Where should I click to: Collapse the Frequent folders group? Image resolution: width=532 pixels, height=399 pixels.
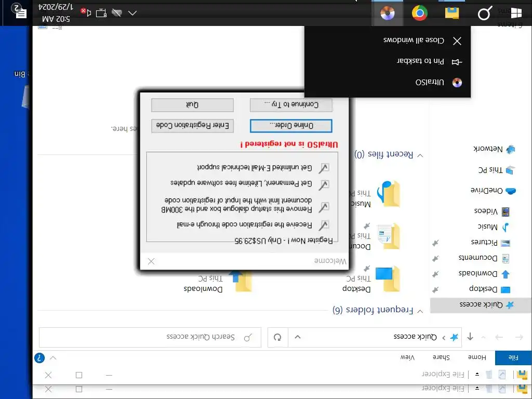[420, 311]
